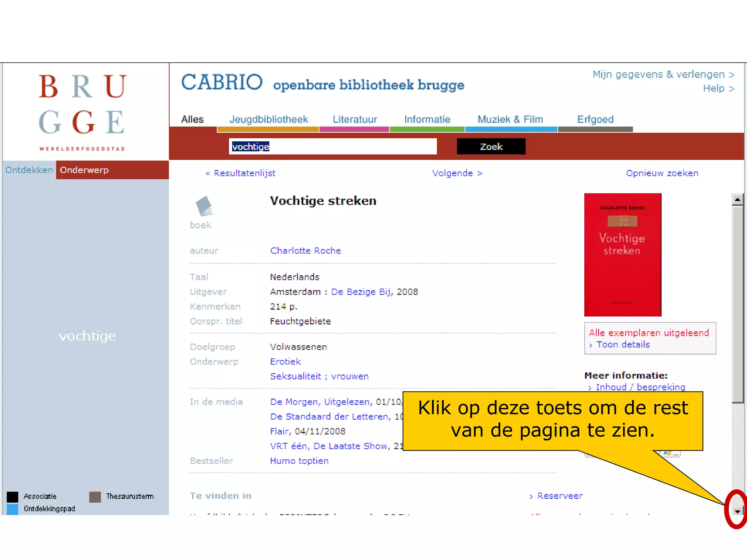Click the 214 p. Kenmerken value
The width and height of the screenshot is (747, 560).
[x=283, y=307]
